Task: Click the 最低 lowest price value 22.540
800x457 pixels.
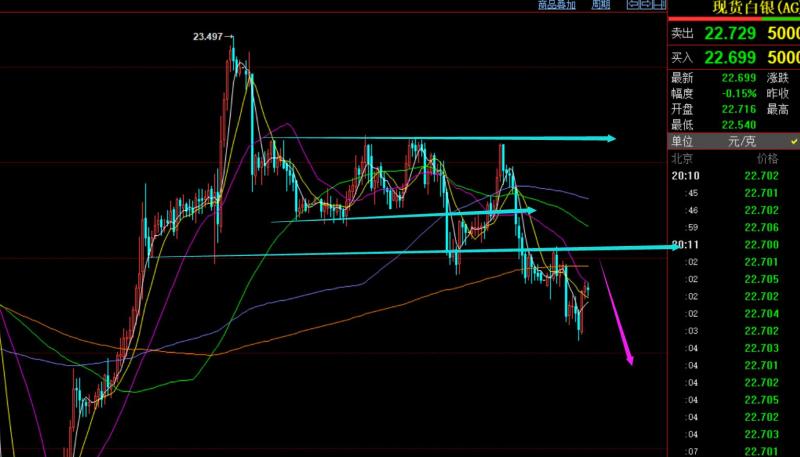Action: tap(740, 124)
